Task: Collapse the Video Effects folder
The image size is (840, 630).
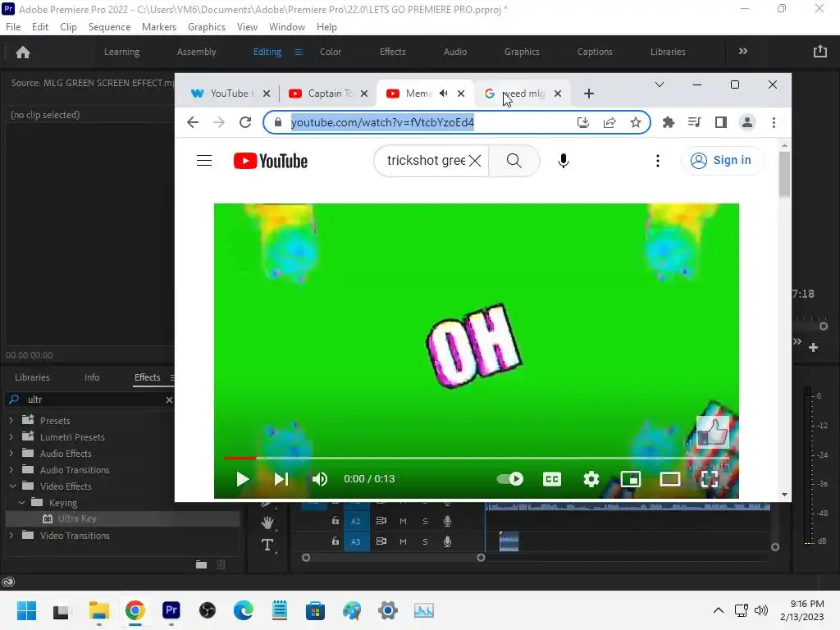Action: coord(12,486)
